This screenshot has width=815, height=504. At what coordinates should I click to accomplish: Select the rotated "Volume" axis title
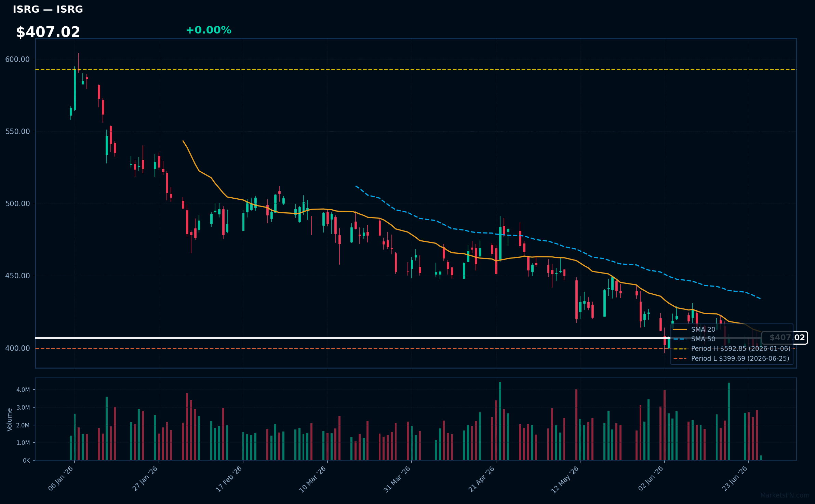[9, 420]
